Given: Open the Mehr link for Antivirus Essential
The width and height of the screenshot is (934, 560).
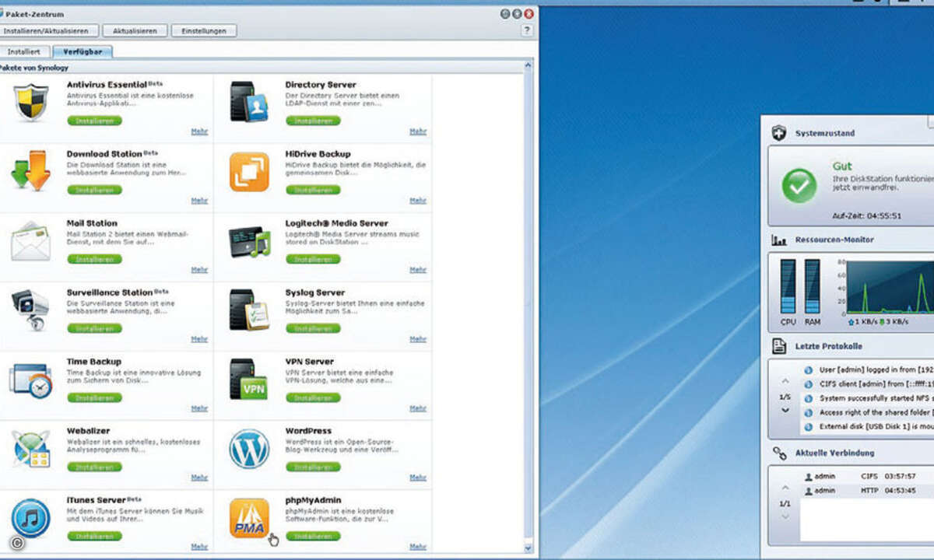Looking at the screenshot, I should click(199, 131).
